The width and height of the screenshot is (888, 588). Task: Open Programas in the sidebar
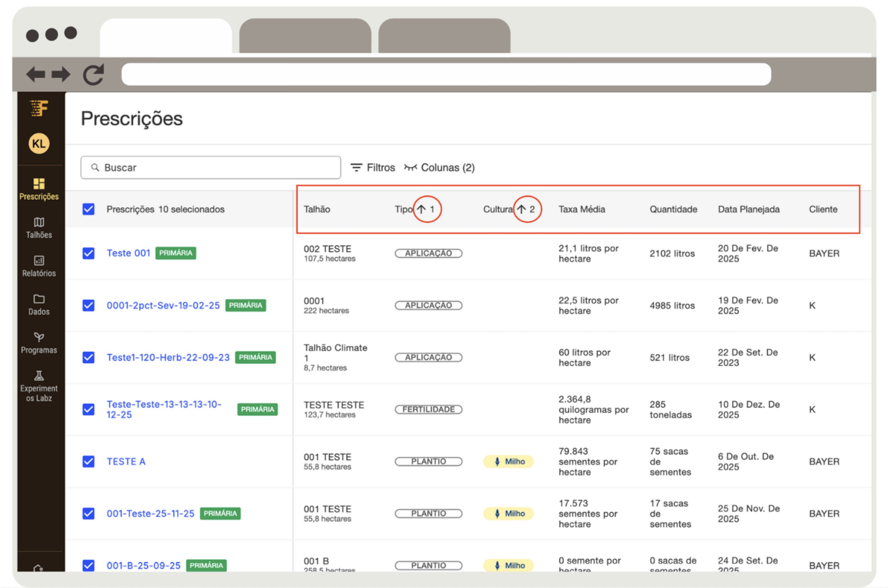coord(39,343)
